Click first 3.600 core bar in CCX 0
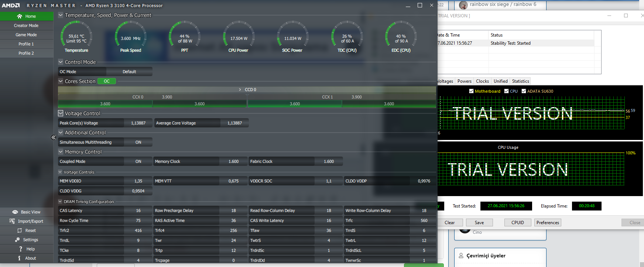This screenshot has width=644, height=267. pyautogui.click(x=105, y=104)
